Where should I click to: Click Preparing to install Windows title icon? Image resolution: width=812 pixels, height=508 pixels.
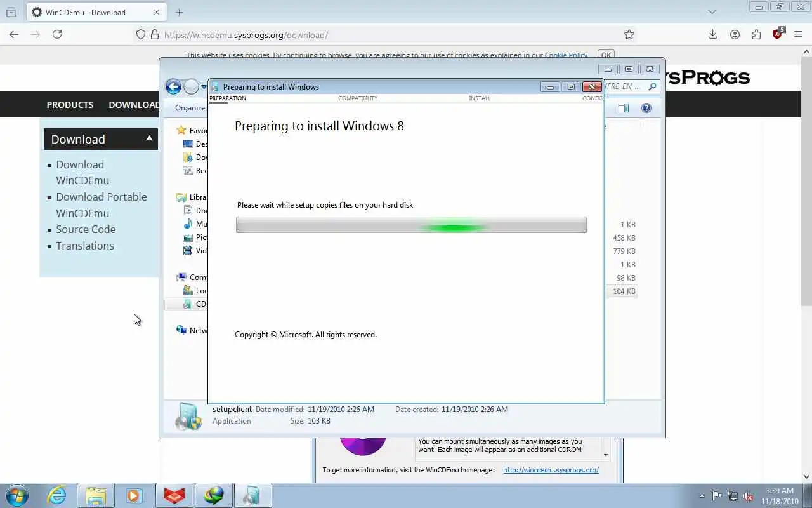[x=215, y=87]
